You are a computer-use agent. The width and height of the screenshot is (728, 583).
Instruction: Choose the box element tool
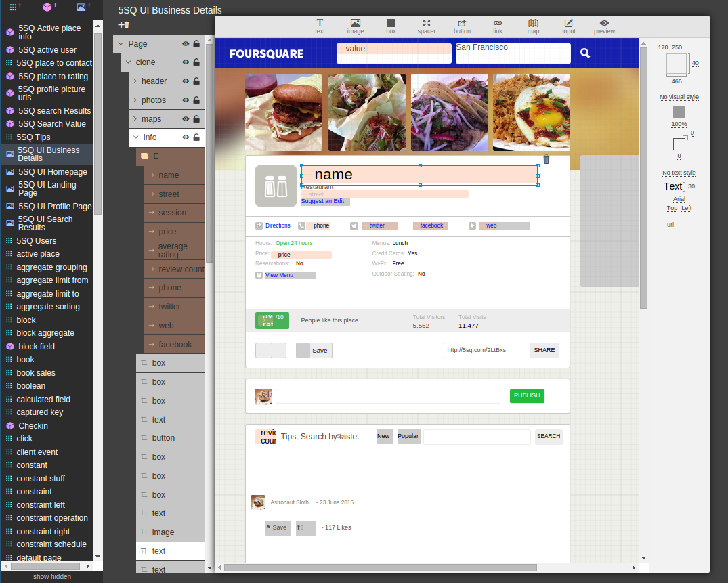(391, 26)
